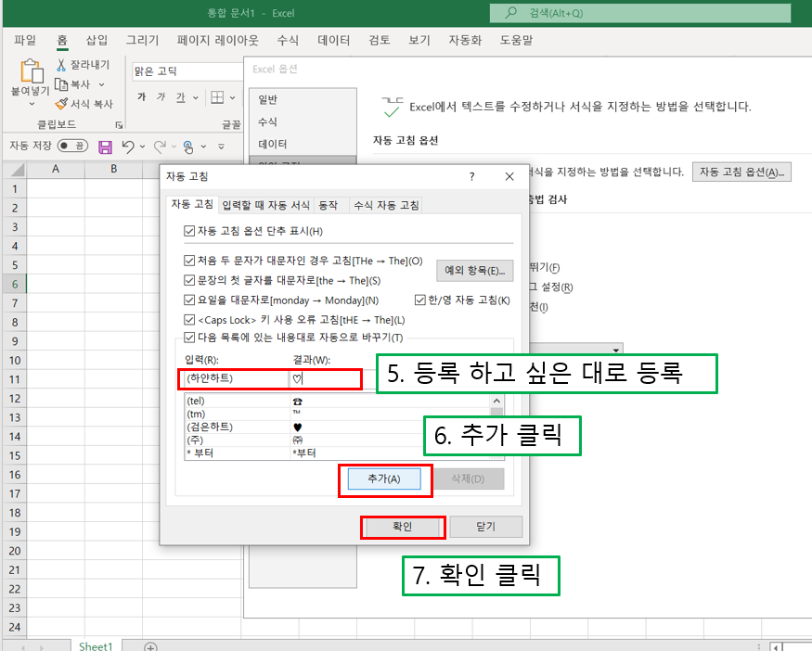Viewport: 812px width, 651px height.
Task: Click the search box 검색(Alt+Q)
Action: [640, 13]
